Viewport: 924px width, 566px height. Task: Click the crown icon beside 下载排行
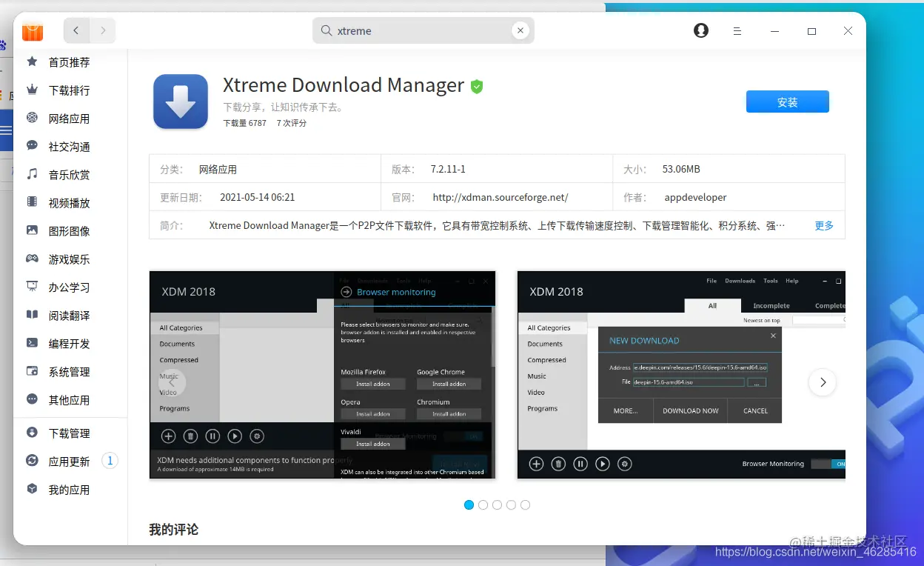pos(32,90)
